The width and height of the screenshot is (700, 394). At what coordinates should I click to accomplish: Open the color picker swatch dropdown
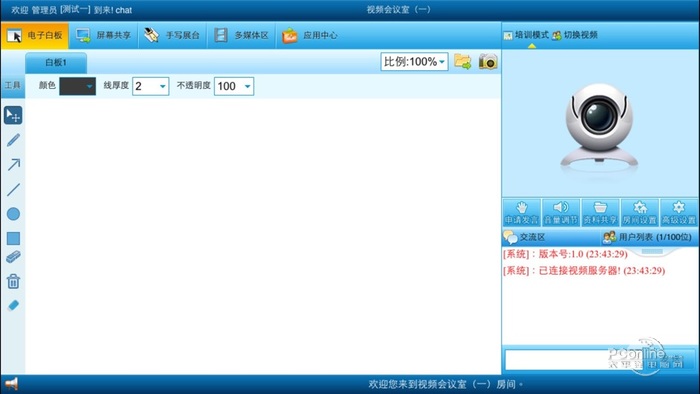(x=78, y=86)
